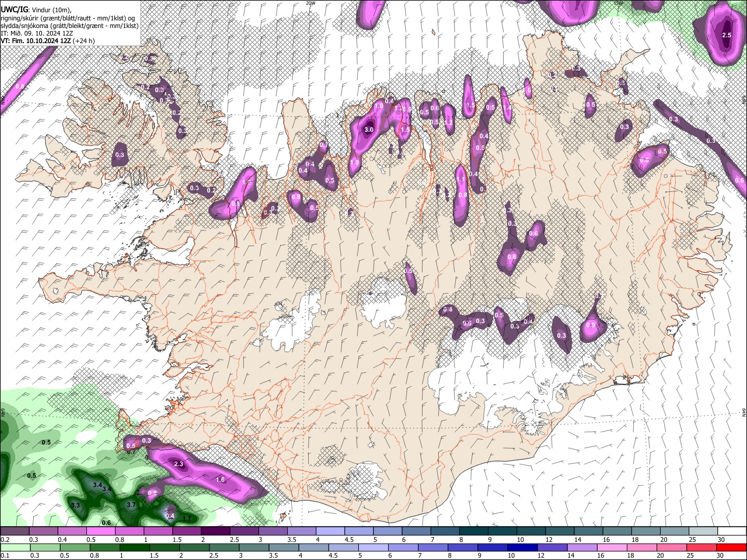This screenshot has width=747, height=560.
Task: Click the 0.9 value in the southeast highlands
Action: point(590,325)
